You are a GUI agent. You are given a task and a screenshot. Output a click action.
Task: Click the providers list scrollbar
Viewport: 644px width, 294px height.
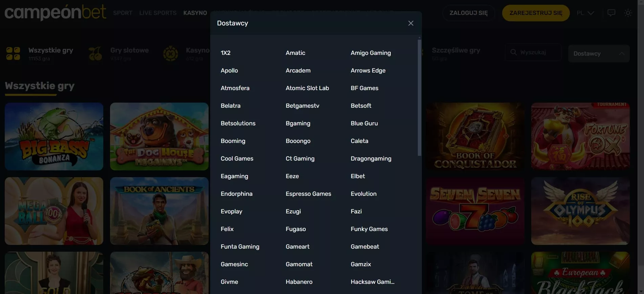[x=420, y=98]
